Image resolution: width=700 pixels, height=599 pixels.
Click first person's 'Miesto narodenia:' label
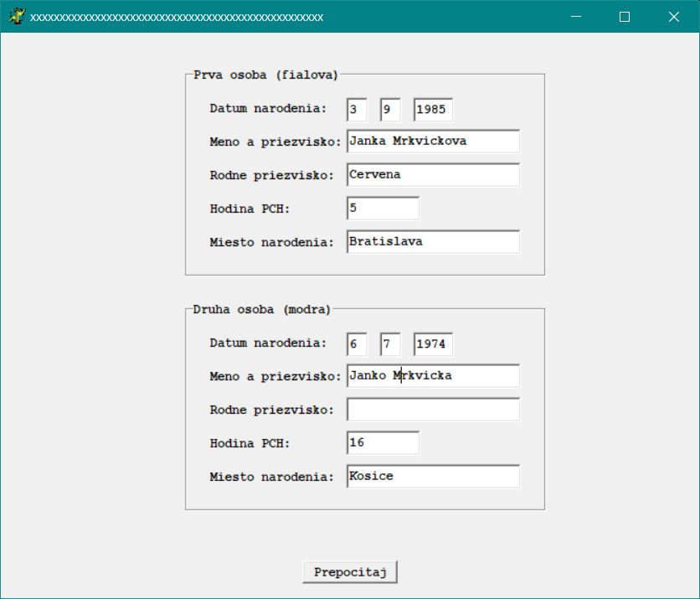[272, 243]
